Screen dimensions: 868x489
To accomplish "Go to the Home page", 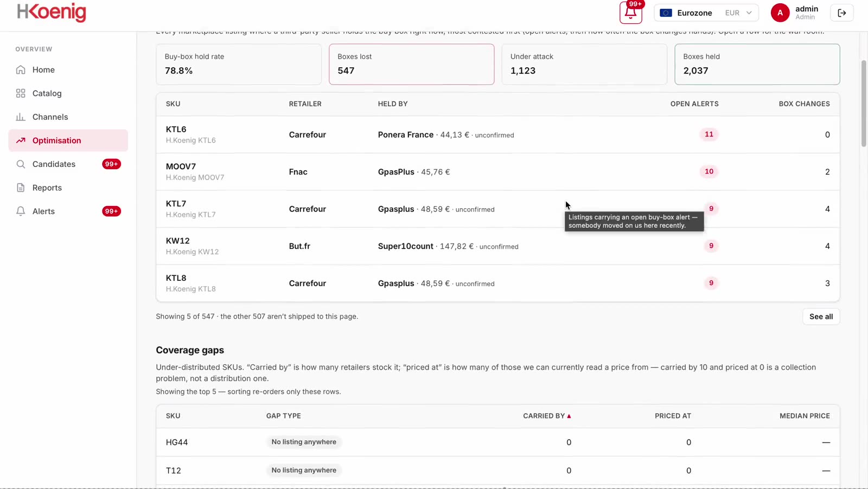I will coord(68,70).
